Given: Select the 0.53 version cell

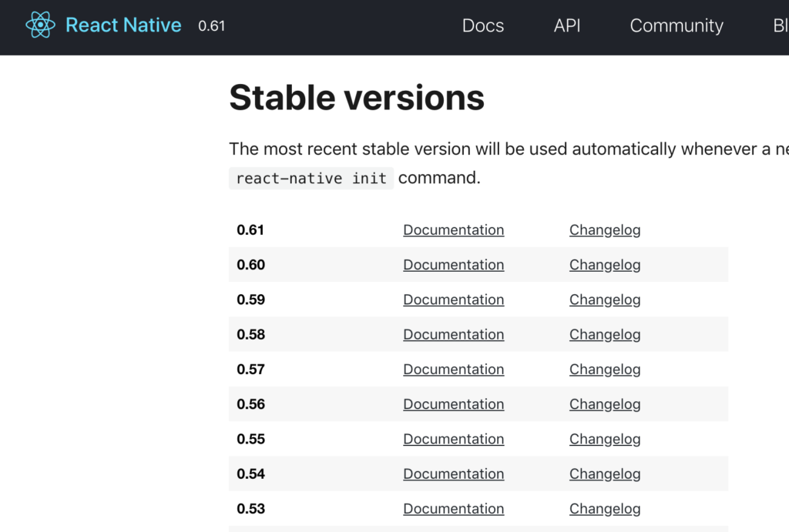Looking at the screenshot, I should pos(250,509).
